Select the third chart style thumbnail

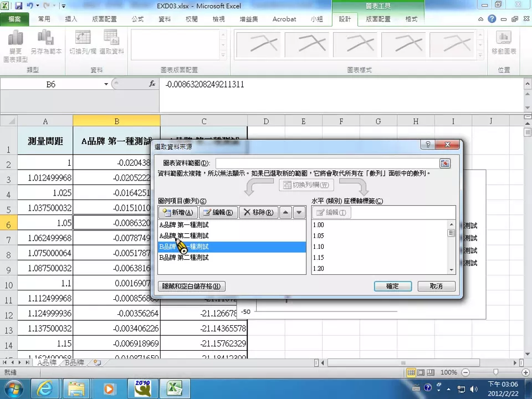point(355,44)
